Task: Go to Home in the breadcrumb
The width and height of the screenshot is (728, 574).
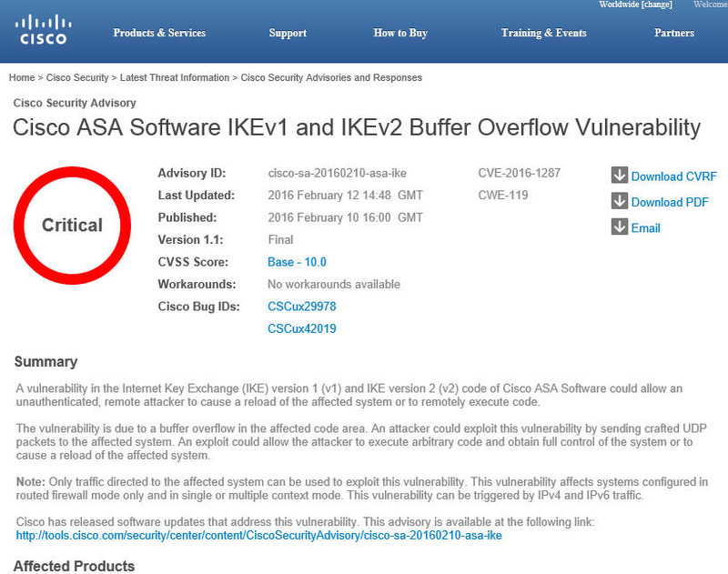Action: click(x=22, y=78)
